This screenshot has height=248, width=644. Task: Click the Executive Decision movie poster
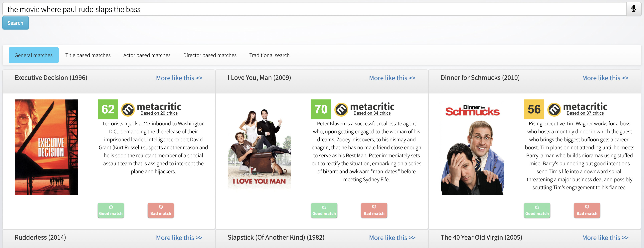pyautogui.click(x=47, y=147)
